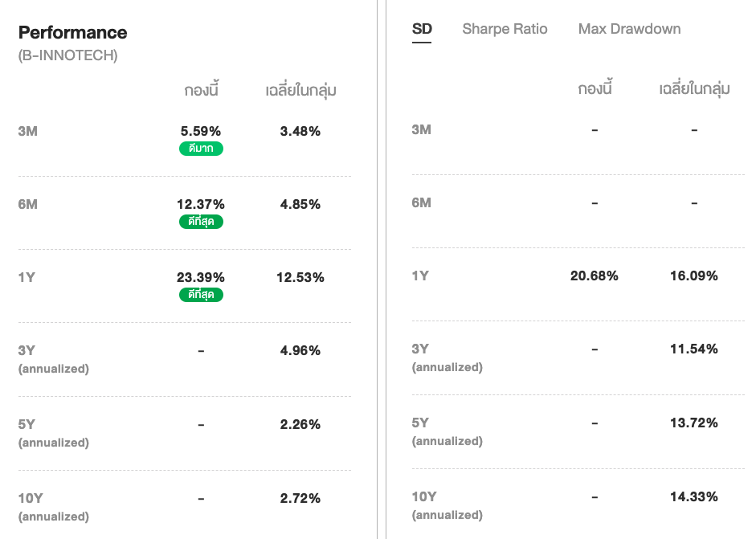Click the 4.96% annualized group average

[300, 350]
